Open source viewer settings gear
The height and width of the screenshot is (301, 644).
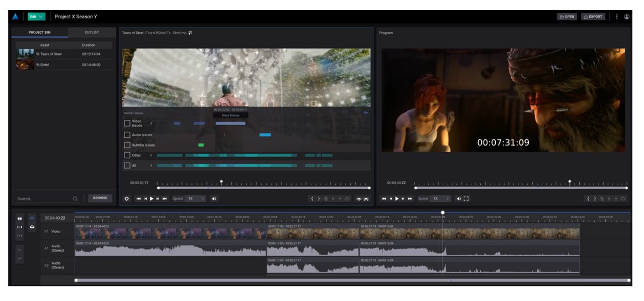(x=127, y=199)
